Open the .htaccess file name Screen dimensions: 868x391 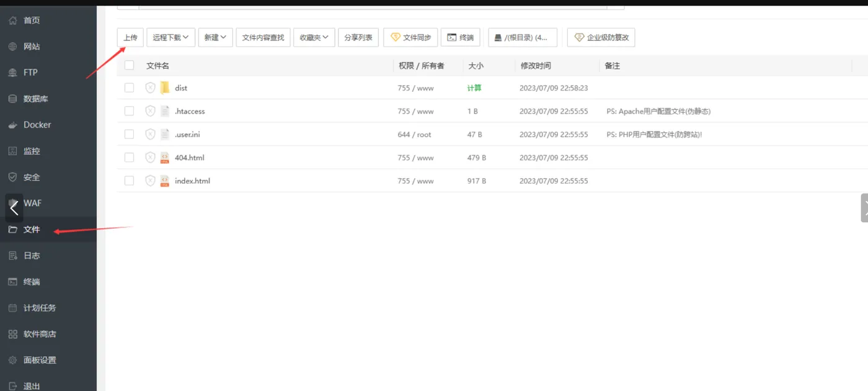pyautogui.click(x=190, y=111)
